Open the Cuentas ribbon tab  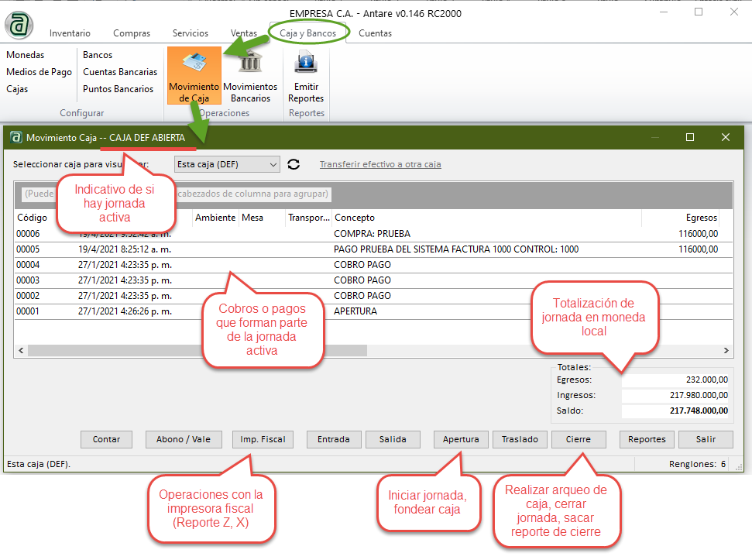click(375, 33)
